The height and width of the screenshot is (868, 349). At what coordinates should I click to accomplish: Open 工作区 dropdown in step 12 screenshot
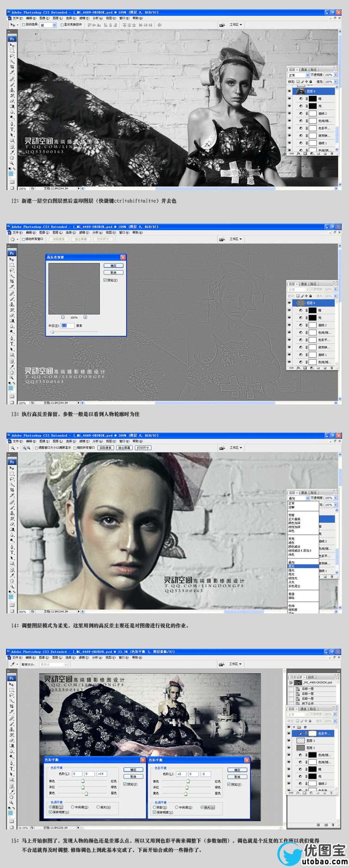click(x=236, y=25)
